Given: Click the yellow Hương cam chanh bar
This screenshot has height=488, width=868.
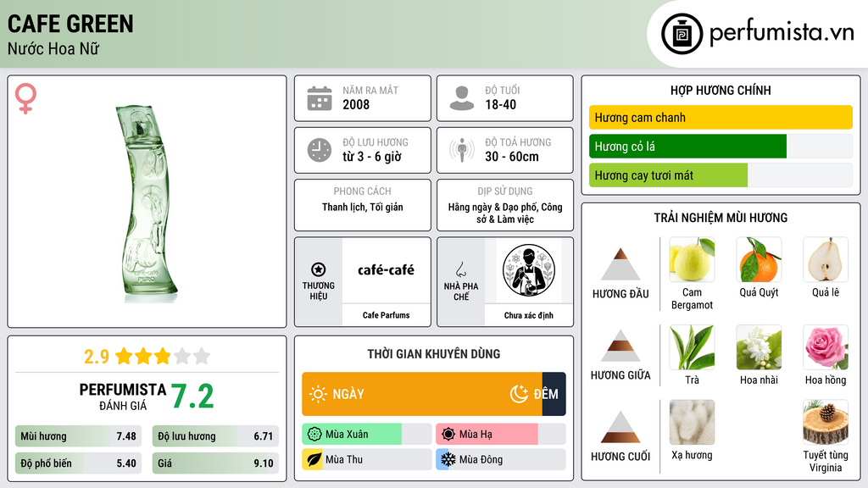Looking at the screenshot, I should [721, 117].
